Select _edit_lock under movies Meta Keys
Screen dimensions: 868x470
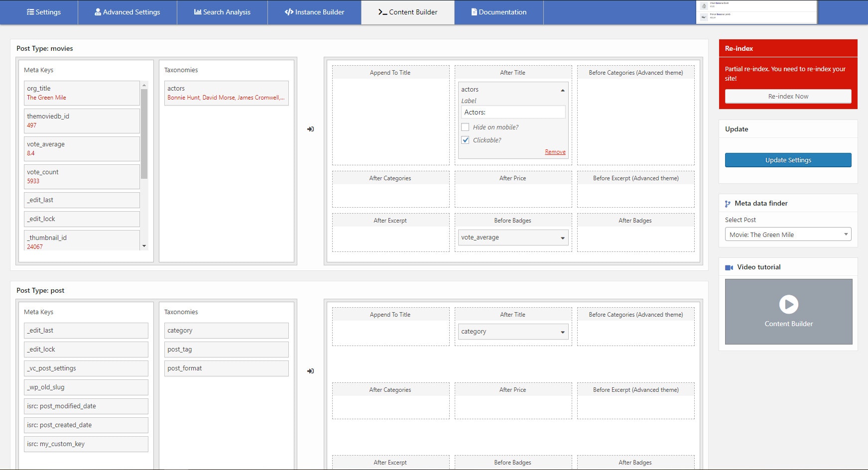[x=82, y=219]
